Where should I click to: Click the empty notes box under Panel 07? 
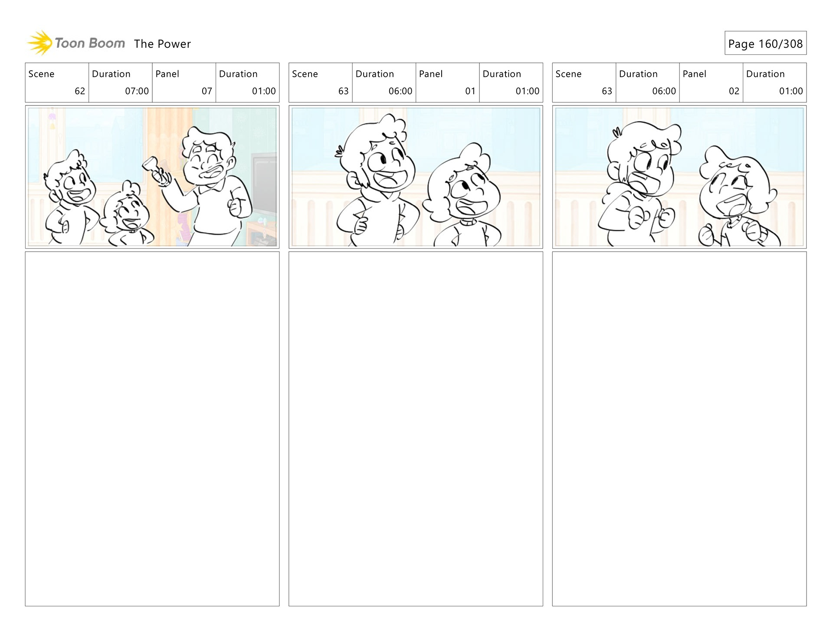pyautogui.click(x=152, y=429)
